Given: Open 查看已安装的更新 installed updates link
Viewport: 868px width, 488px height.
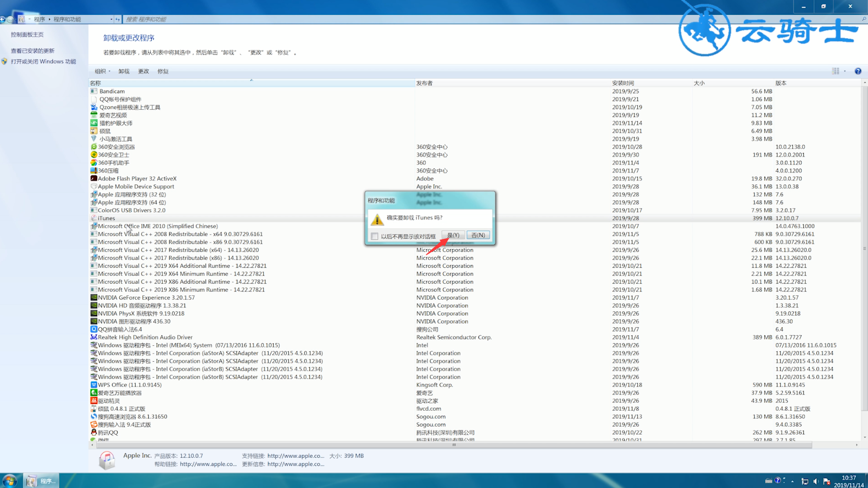Looking at the screenshot, I should tap(33, 51).
